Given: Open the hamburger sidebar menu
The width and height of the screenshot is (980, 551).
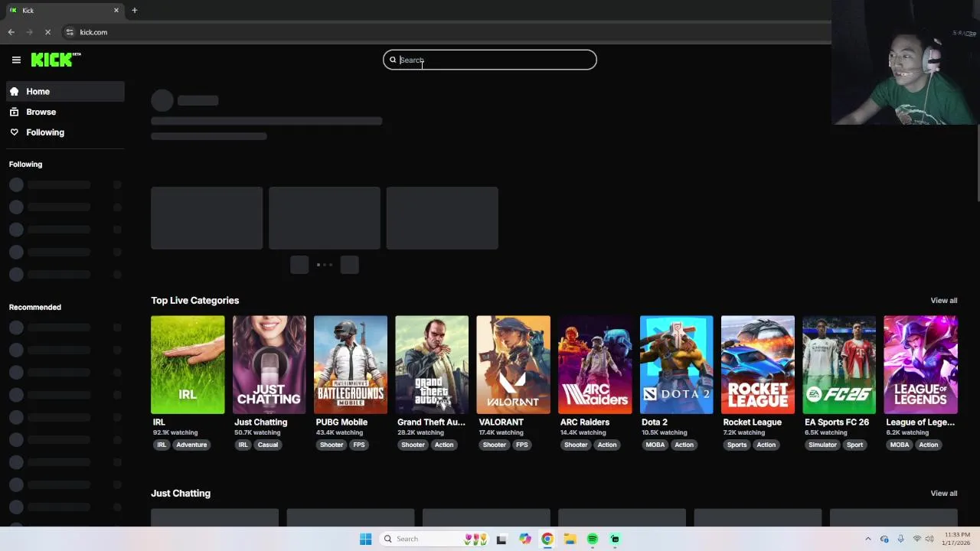Looking at the screenshot, I should (16, 60).
